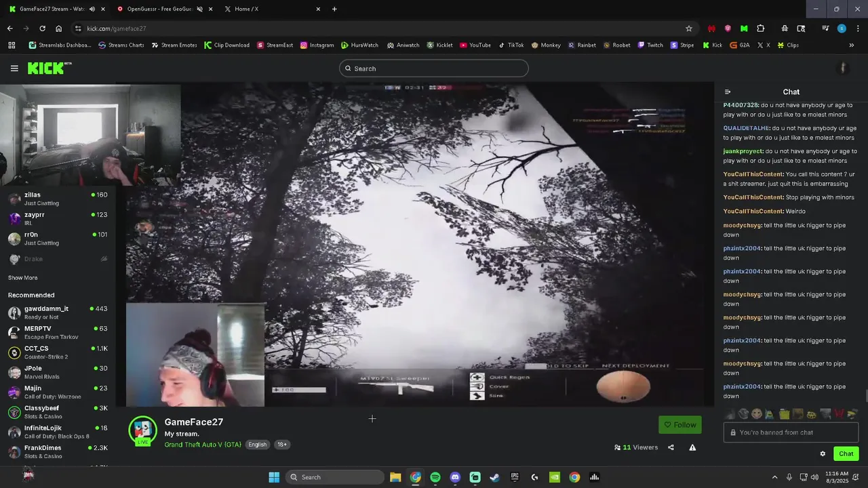Click the English language tag
The width and height of the screenshot is (868, 488).
click(258, 445)
